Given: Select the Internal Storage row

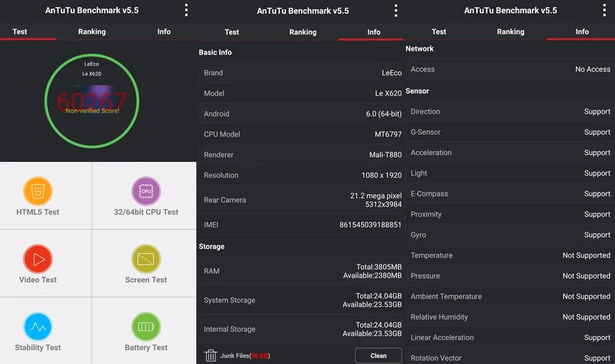Looking at the screenshot, I should tap(301, 329).
